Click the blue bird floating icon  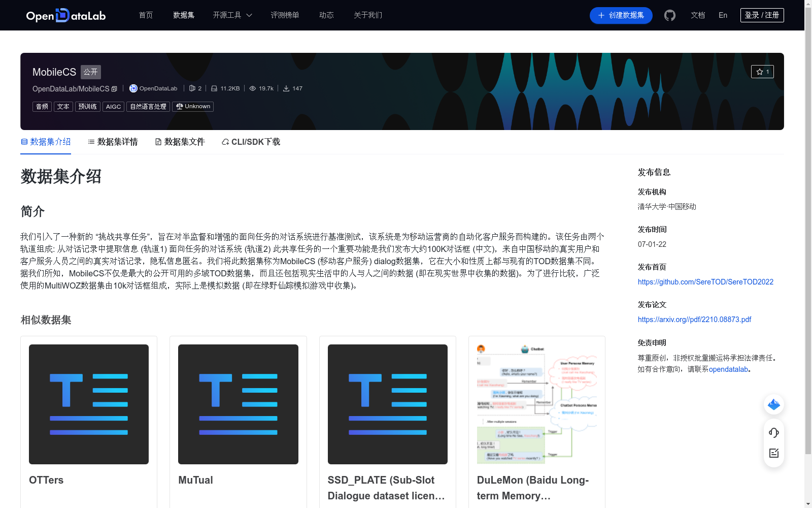(774, 404)
